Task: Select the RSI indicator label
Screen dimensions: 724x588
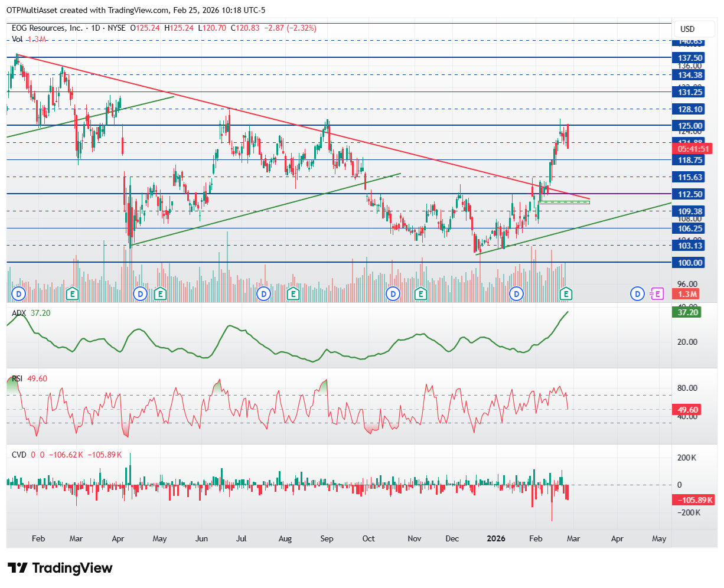Action: pyautogui.click(x=18, y=378)
